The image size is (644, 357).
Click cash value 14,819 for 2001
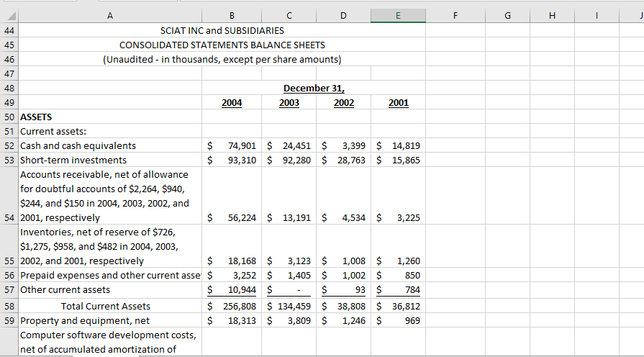pos(398,145)
